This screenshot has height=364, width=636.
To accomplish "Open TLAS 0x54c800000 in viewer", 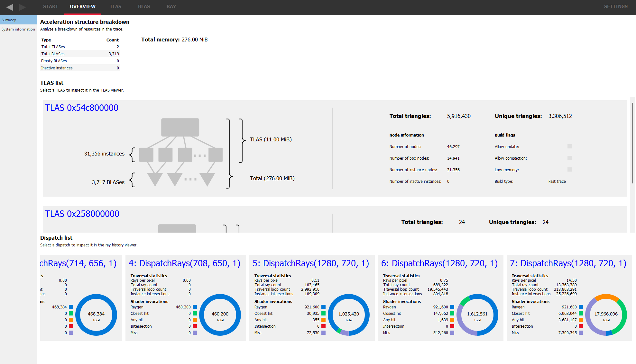I will 82,108.
